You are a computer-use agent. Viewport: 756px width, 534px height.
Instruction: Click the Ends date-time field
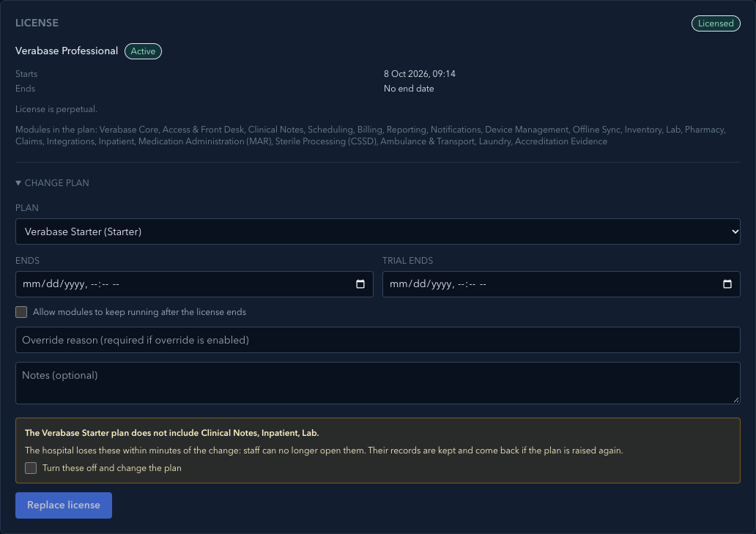point(194,284)
